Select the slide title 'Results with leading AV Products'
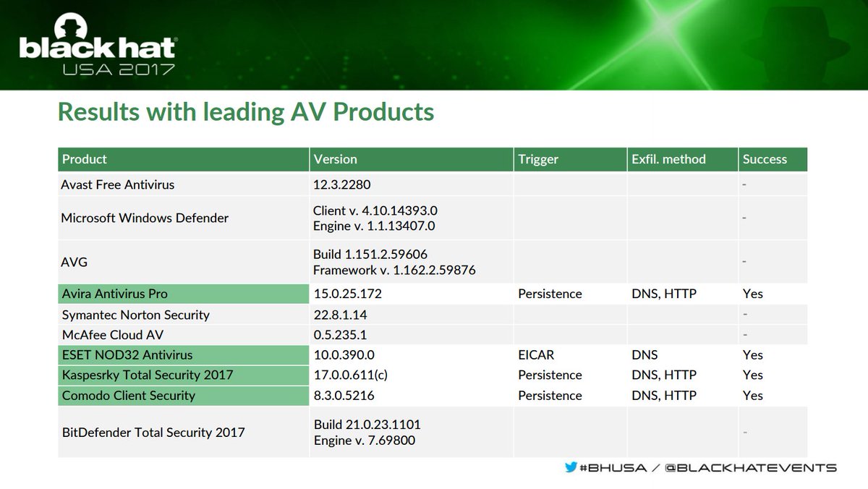 point(246,112)
